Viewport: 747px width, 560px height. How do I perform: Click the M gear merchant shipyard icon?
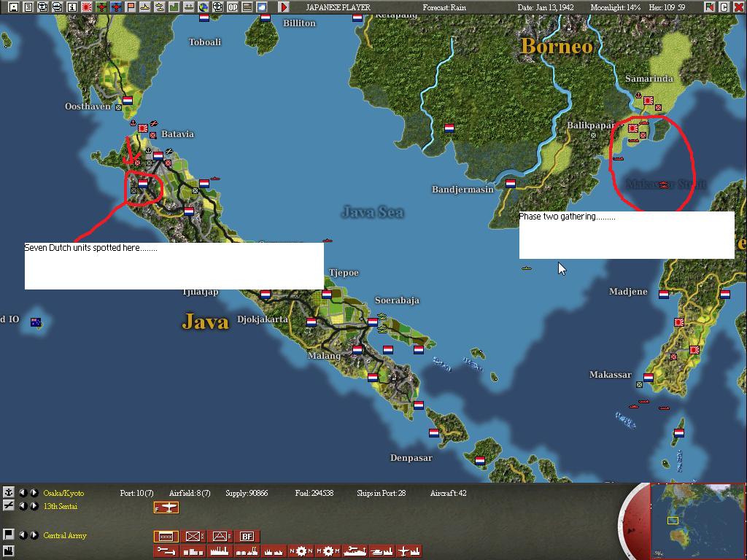point(328,551)
